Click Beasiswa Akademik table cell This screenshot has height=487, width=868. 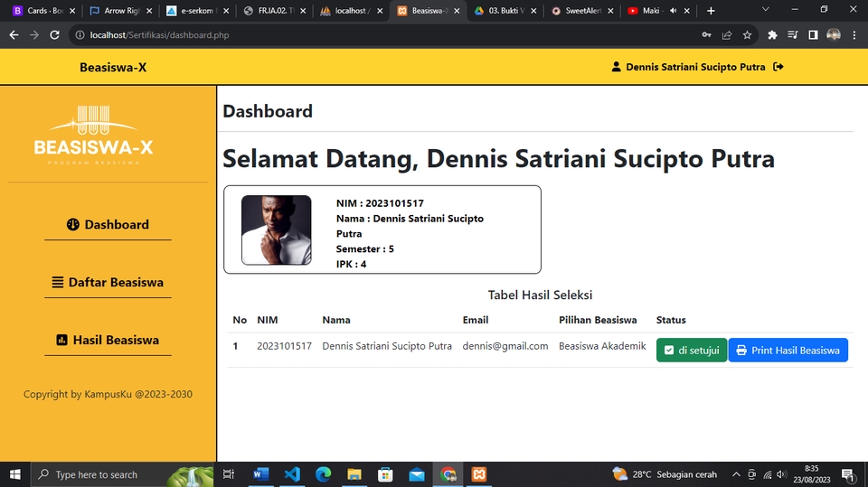click(602, 346)
